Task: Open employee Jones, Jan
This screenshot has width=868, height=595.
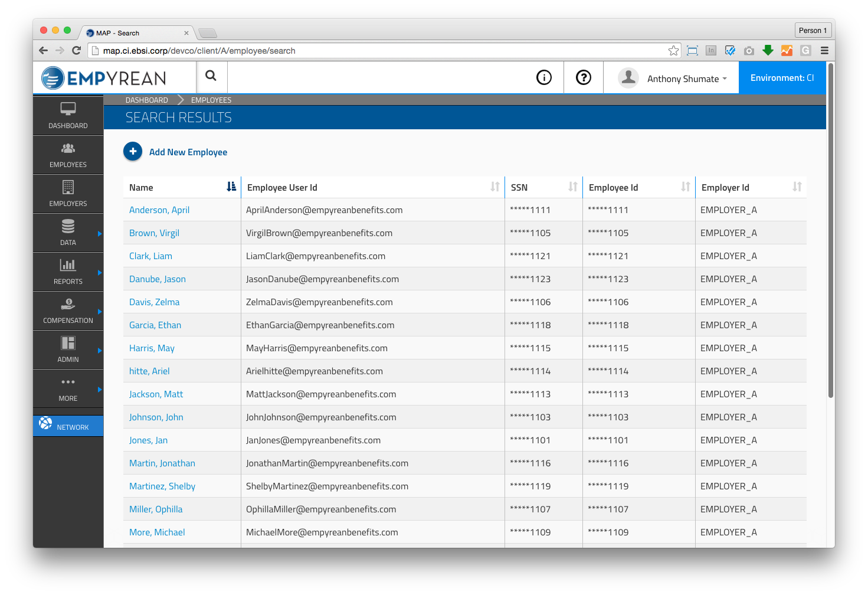Action: click(x=148, y=440)
